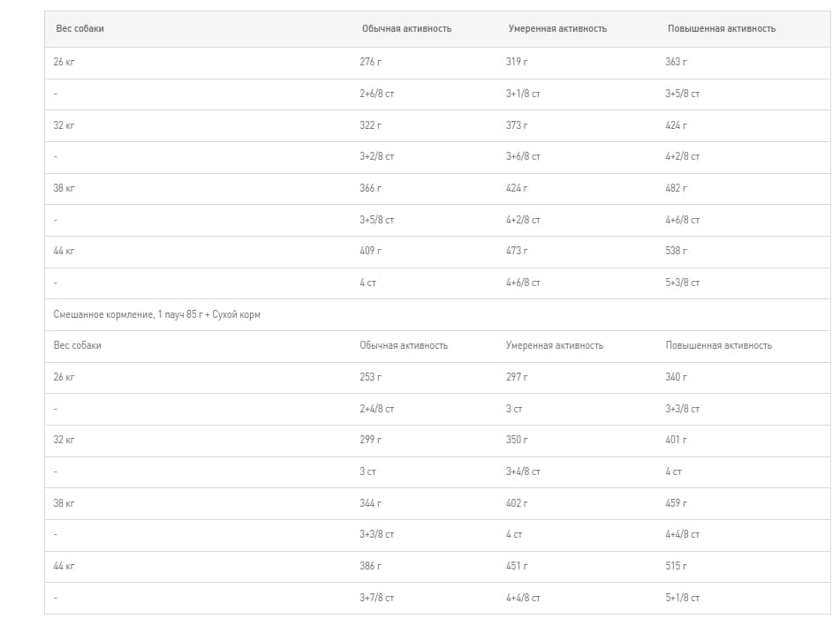Click the 253 г cell
Image resolution: width=840 pixels, height=626 pixels.
371,377
